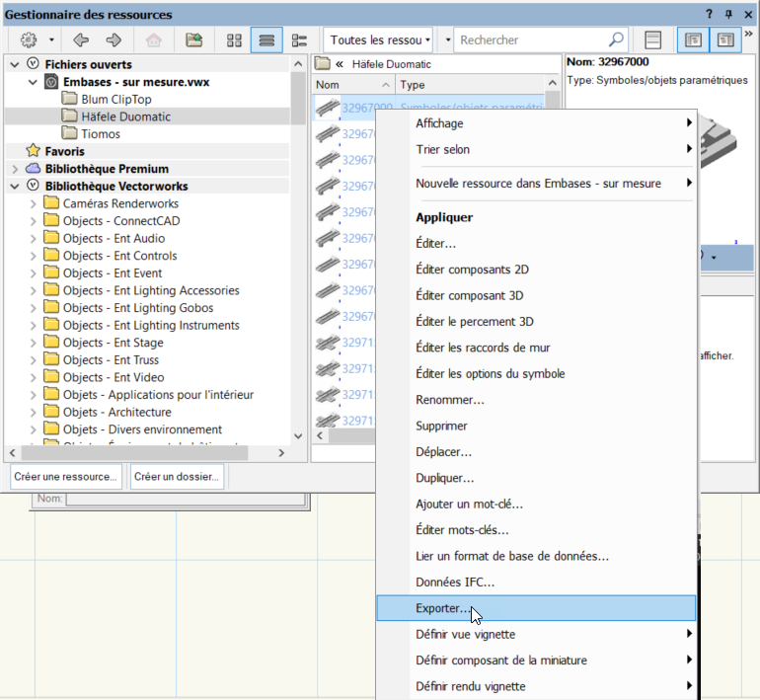This screenshot has height=700, width=760.
Task: Switch to thumbnail grid view
Action: click(234, 39)
